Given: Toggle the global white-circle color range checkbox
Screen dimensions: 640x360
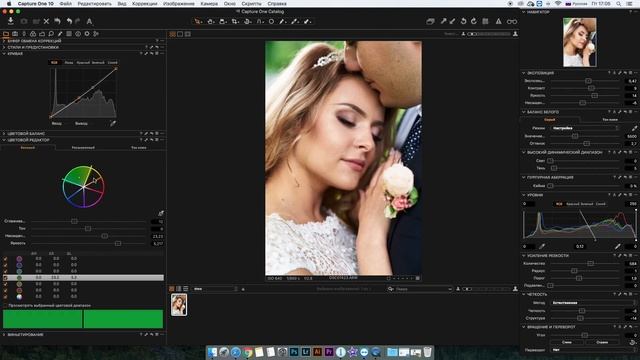Looking at the screenshot, I should (5, 297).
